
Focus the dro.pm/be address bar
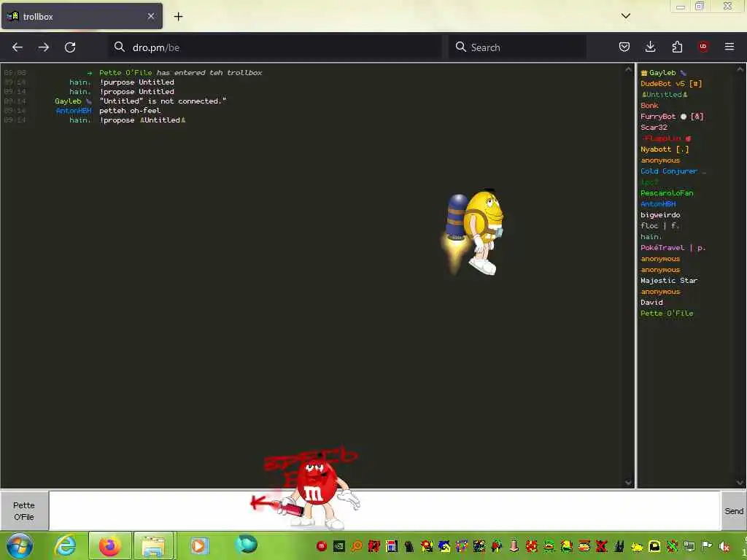pos(276,47)
